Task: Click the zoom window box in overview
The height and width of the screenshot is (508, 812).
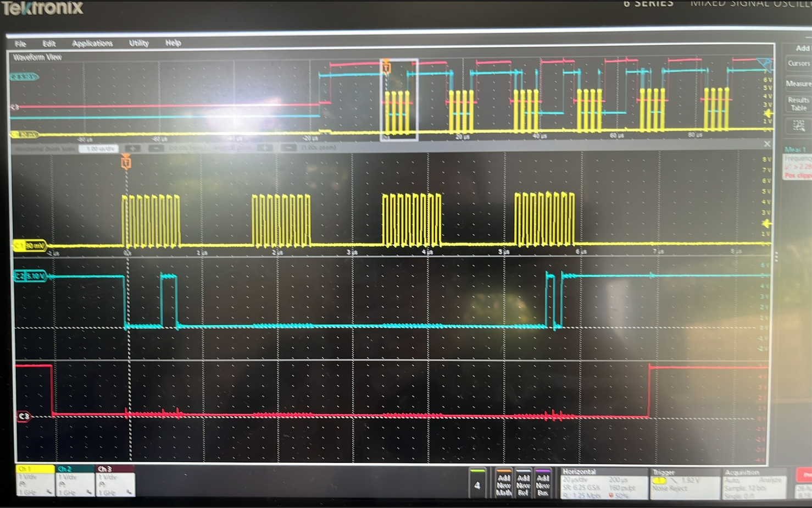Action: pos(399,100)
